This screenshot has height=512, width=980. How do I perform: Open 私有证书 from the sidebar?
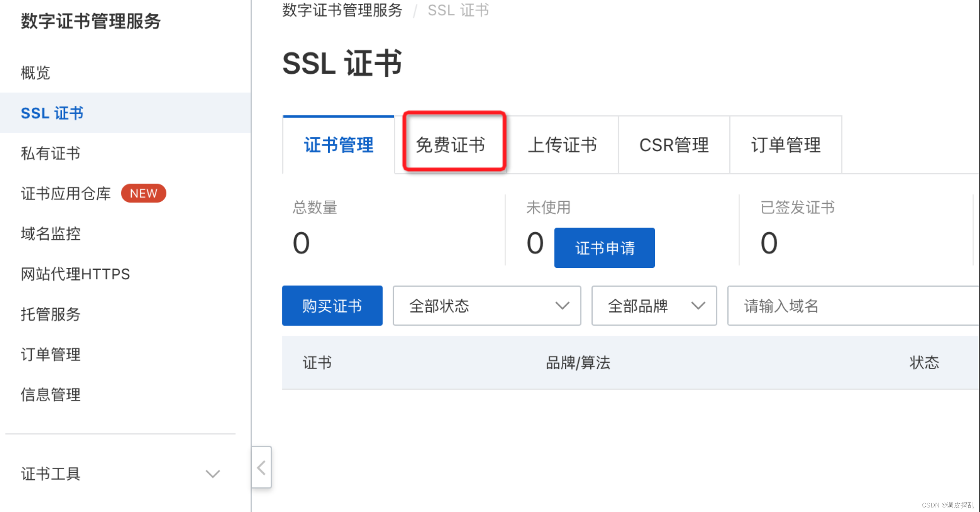tap(50, 153)
